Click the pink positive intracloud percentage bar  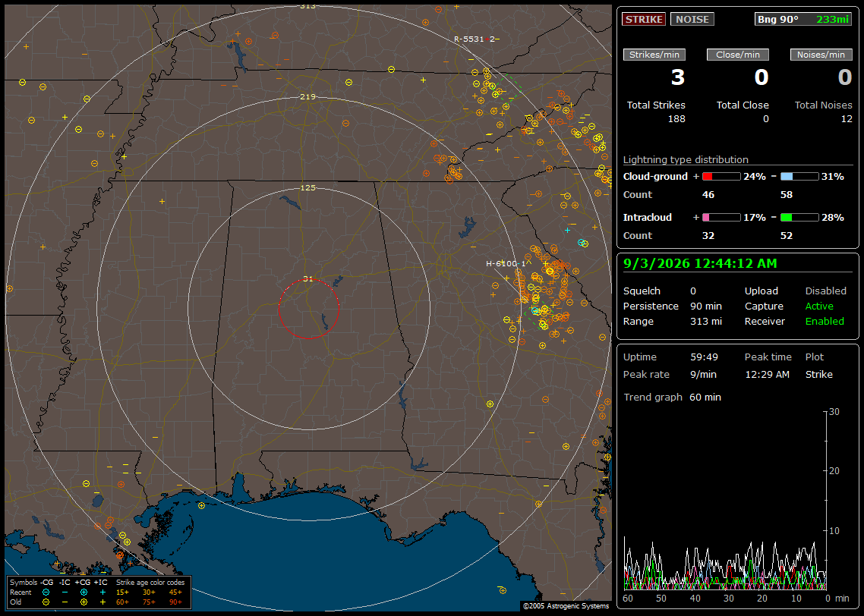[721, 218]
